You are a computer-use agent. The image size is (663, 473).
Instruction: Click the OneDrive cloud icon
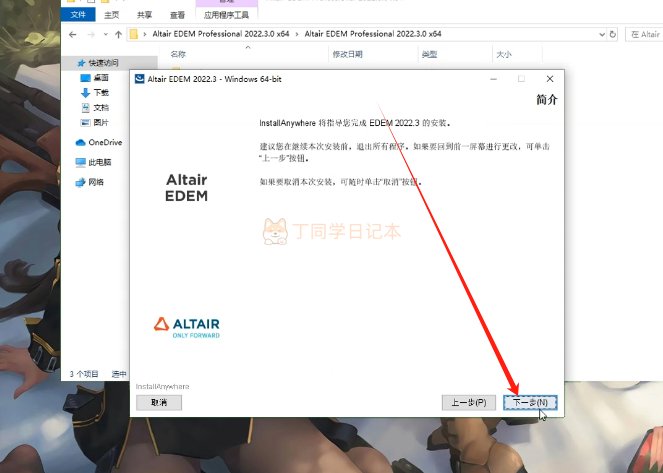coord(80,142)
